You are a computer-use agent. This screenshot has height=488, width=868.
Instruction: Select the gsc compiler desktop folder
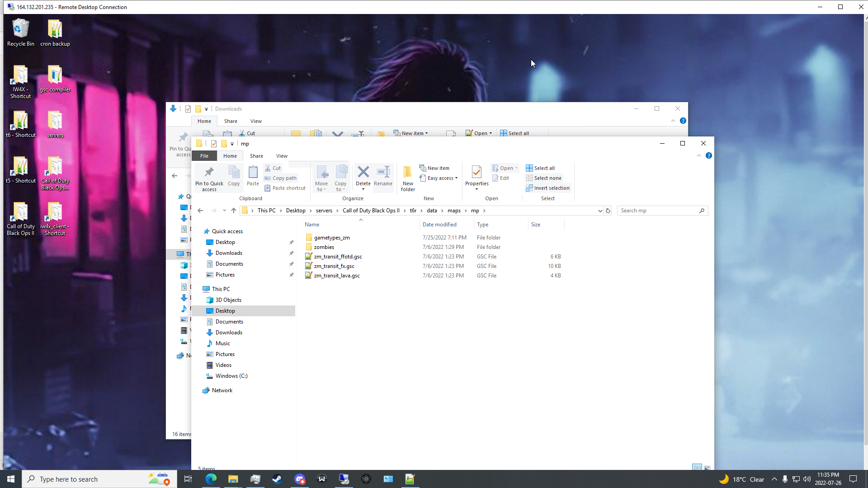pos(55,79)
